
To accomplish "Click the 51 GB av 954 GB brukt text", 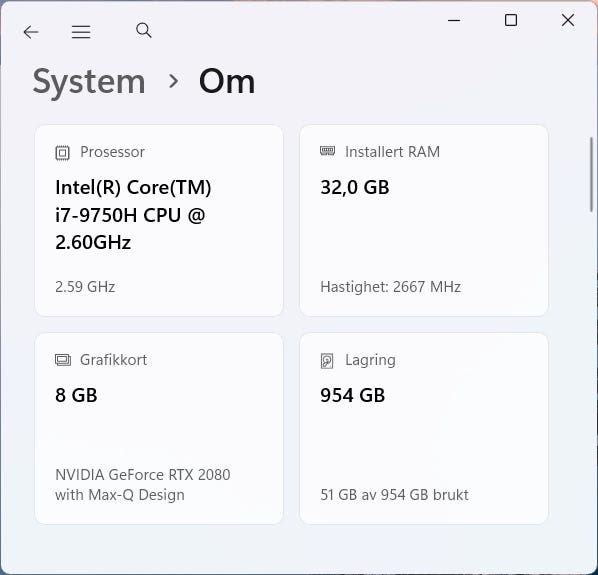I will [394, 495].
